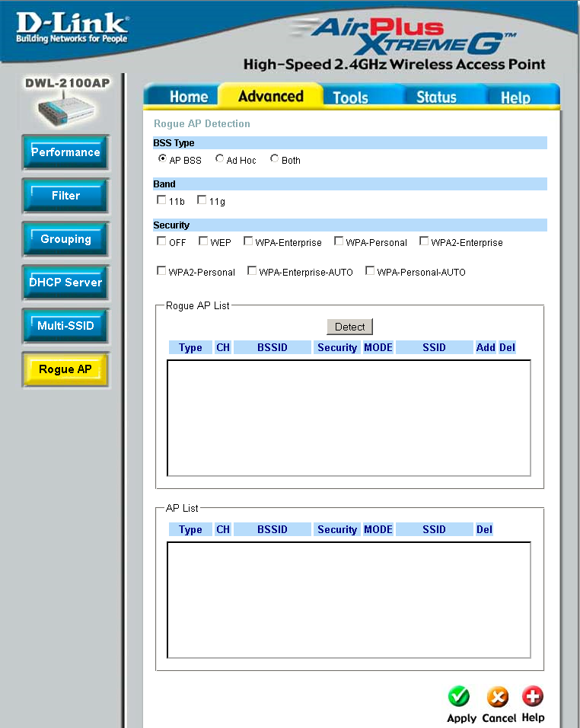
Task: Click the SSID header in AP List
Action: click(434, 529)
